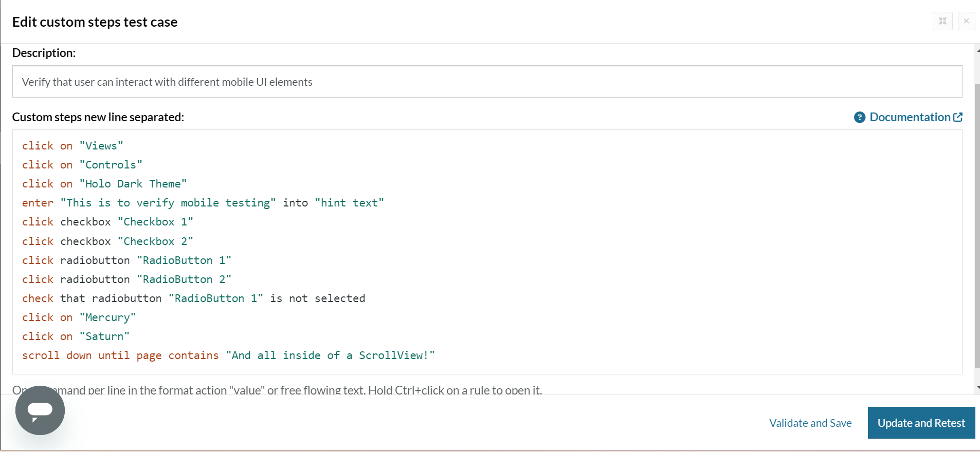
Task: Place cursor on the "Views" step line
Action: pyautogui.click(x=72, y=146)
